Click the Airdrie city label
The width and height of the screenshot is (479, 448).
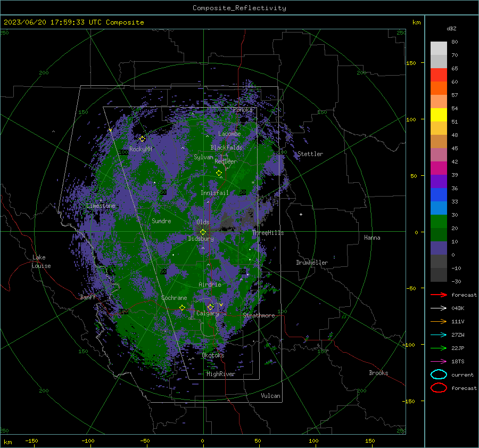pos(210,284)
